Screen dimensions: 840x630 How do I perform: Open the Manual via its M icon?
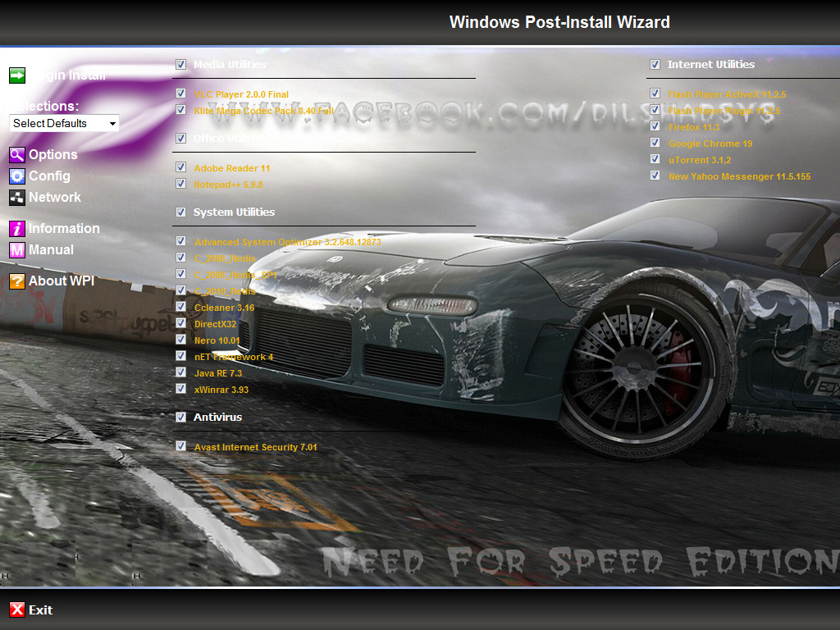[17, 250]
